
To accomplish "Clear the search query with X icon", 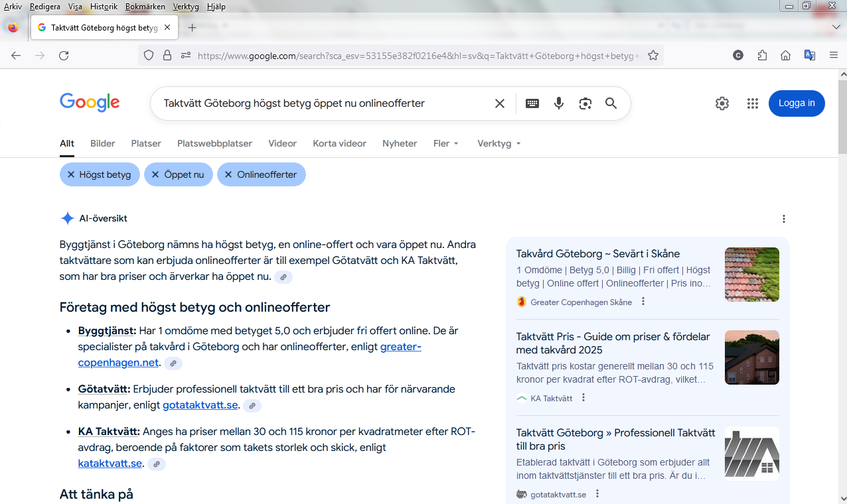I will [x=500, y=103].
